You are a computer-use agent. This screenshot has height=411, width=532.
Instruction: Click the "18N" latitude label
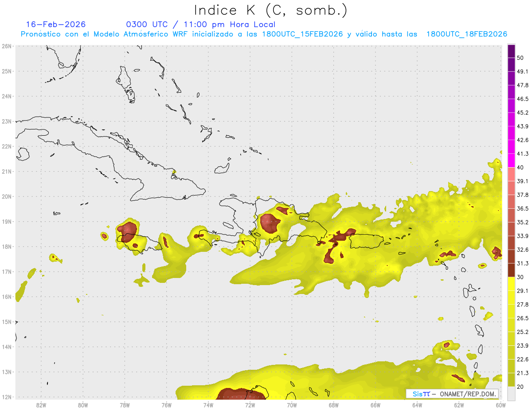tap(7, 247)
